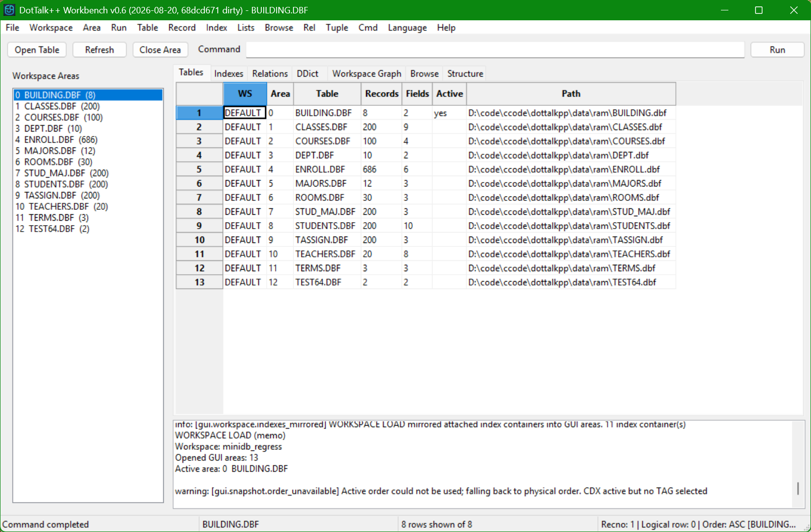
Task: Select STUDENTS.DBF (200) in Workspace Areas
Action: pos(88,184)
